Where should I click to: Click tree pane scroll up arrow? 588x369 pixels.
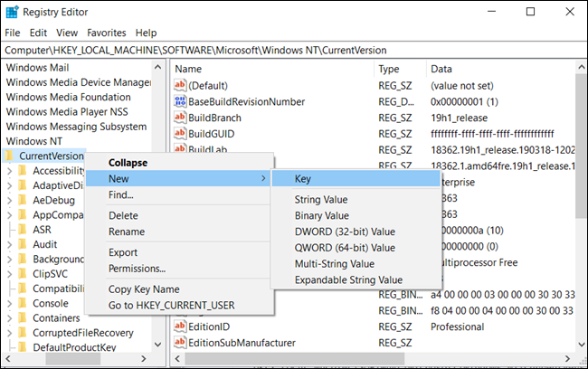point(158,67)
